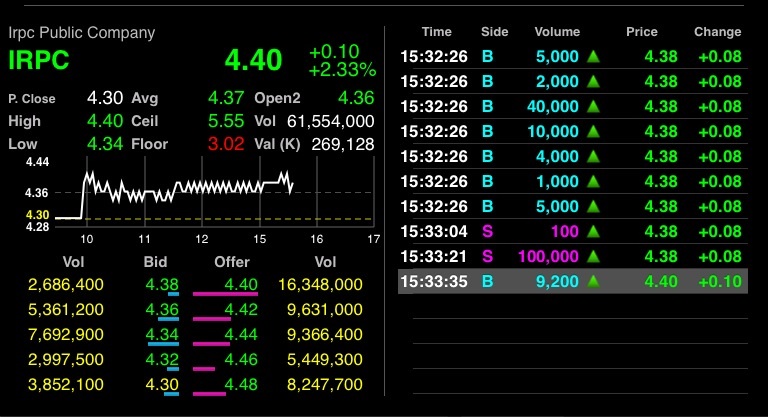The height and width of the screenshot is (417, 768).
Task: Click the Side column header
Action: [x=495, y=32]
